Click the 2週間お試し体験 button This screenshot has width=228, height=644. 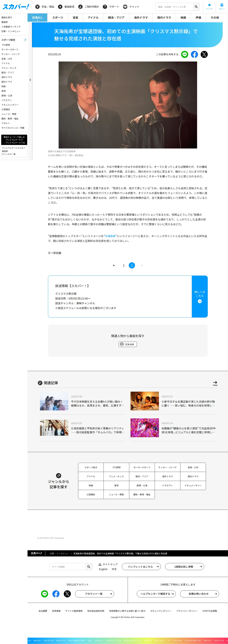185,567
